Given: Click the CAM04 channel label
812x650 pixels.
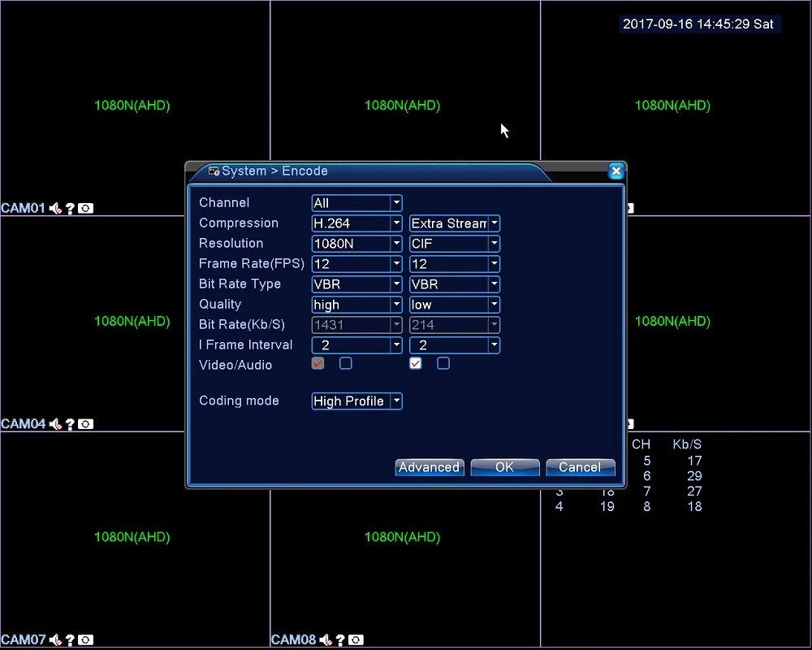Looking at the screenshot, I should pyautogui.click(x=24, y=424).
